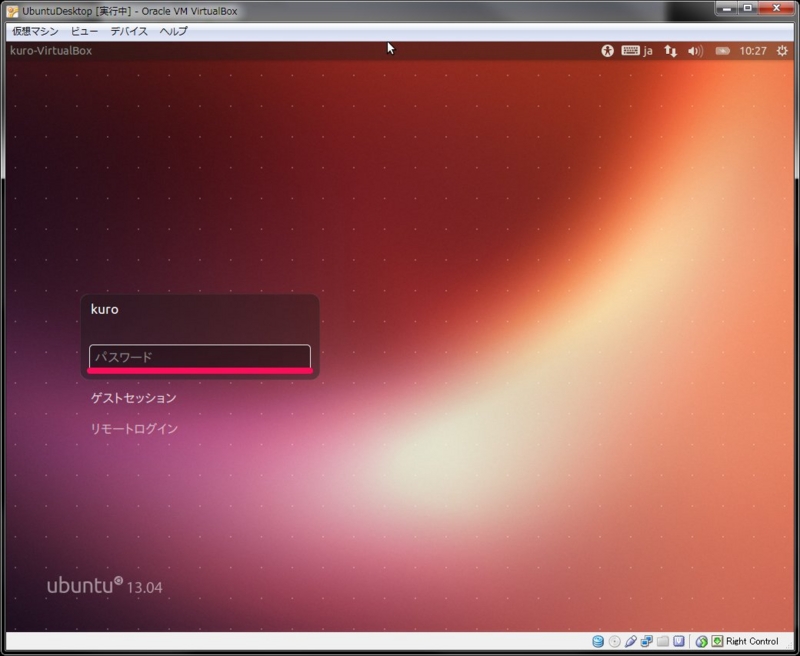The image size is (800, 656).
Task: Click the keyboard capture arrow icon
Action: pos(717,641)
